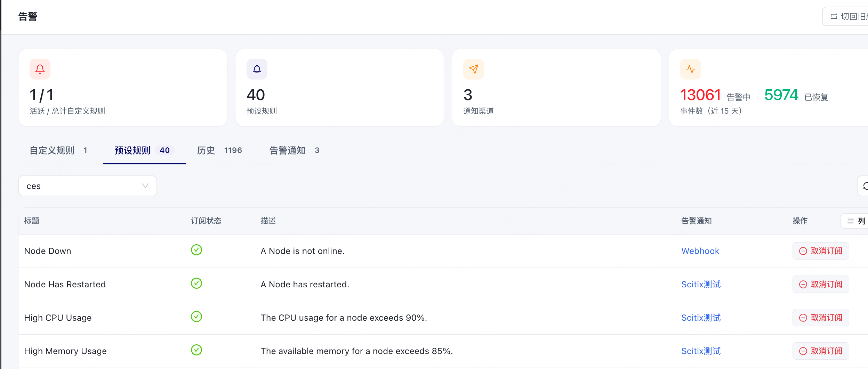Click description 'A Node is not online.'

[x=303, y=251]
